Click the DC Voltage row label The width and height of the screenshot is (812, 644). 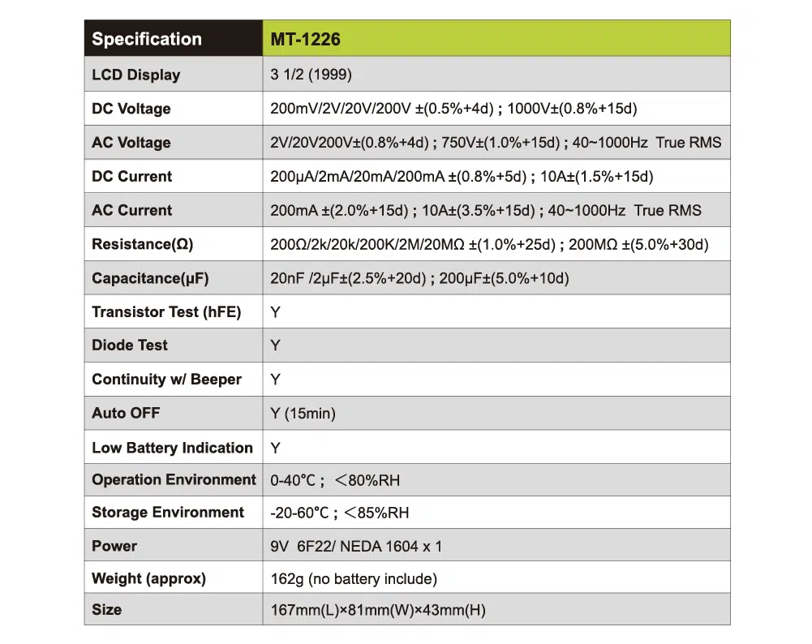131,109
